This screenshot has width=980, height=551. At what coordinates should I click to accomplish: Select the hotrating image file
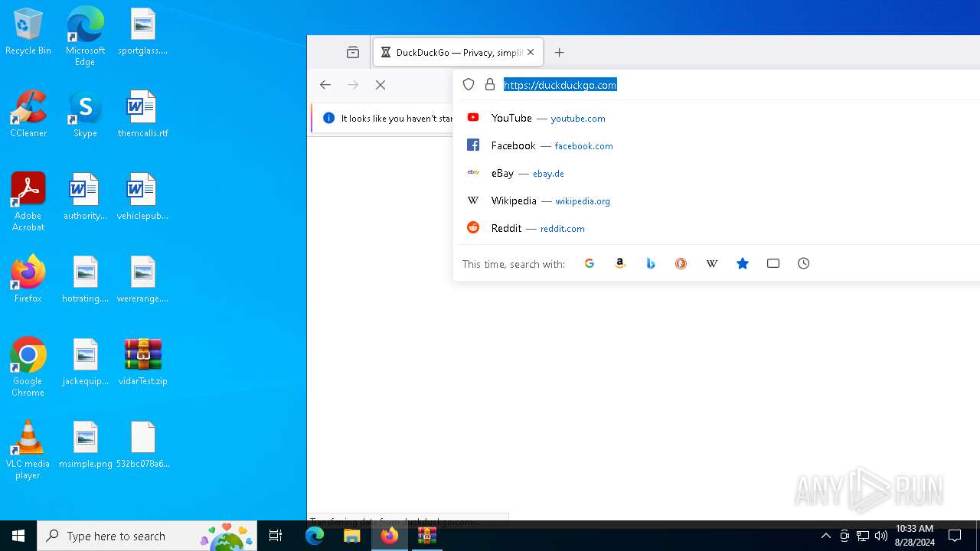pyautogui.click(x=85, y=280)
